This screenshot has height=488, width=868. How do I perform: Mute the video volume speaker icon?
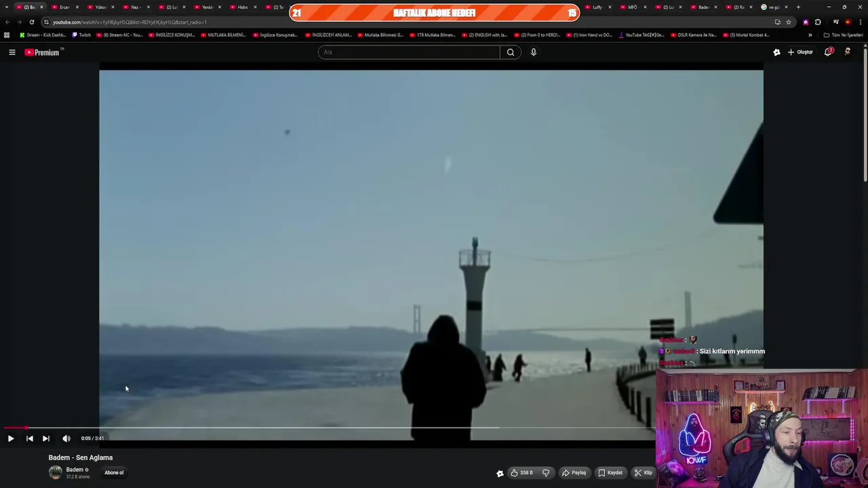point(66,439)
